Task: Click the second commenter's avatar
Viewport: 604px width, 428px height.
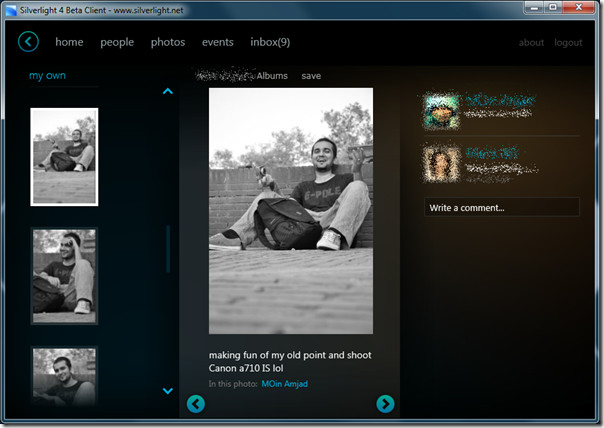Action: coord(441,163)
